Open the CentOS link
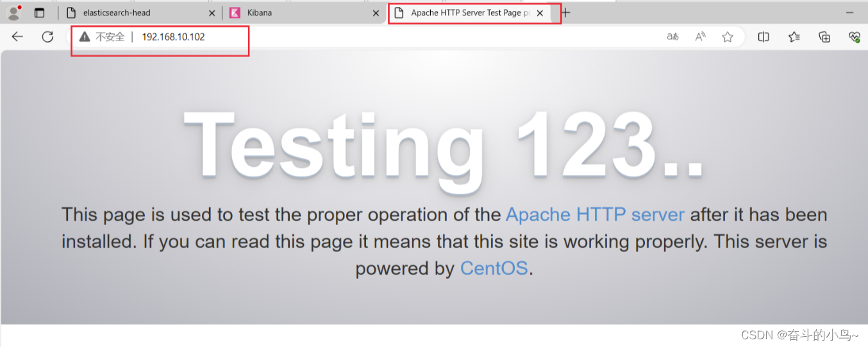The width and height of the screenshot is (868, 347). click(494, 268)
